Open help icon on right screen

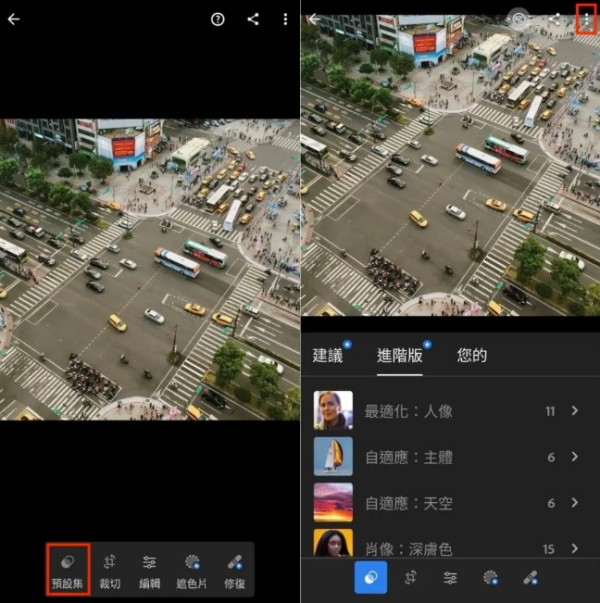518,19
